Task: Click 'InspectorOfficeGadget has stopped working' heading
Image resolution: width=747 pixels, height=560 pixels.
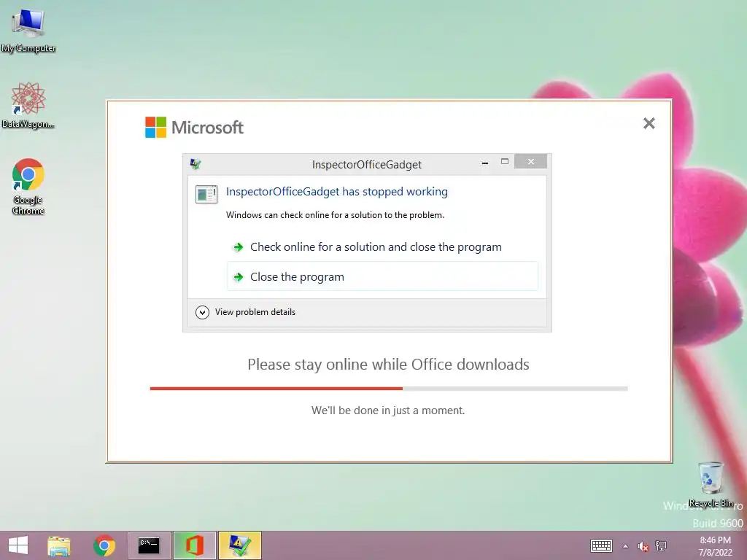Action: [337, 192]
